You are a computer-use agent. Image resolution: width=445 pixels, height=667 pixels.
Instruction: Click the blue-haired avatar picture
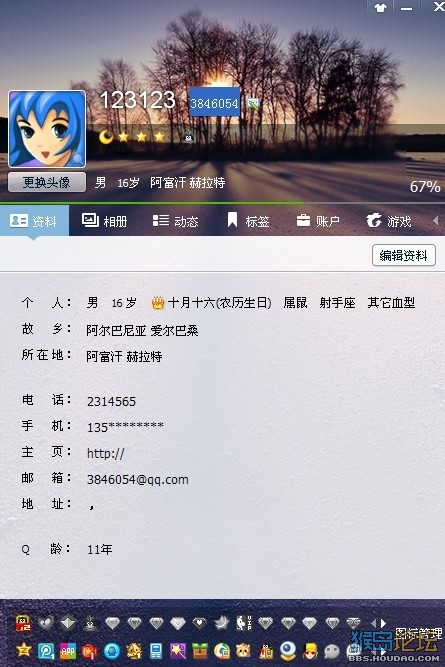click(47, 128)
